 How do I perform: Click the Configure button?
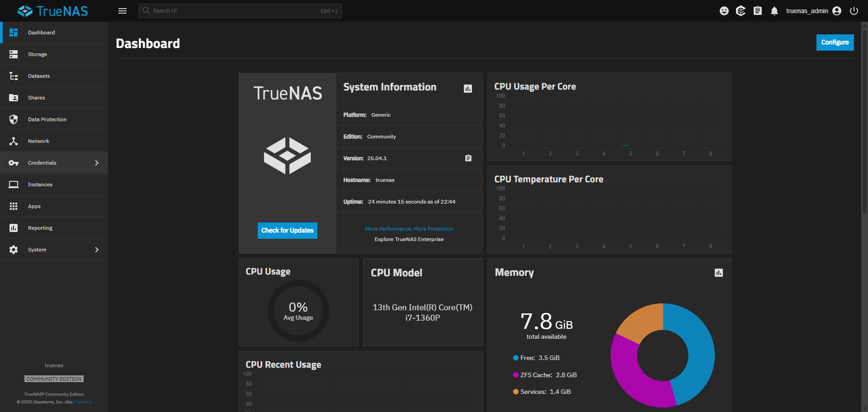[835, 43]
